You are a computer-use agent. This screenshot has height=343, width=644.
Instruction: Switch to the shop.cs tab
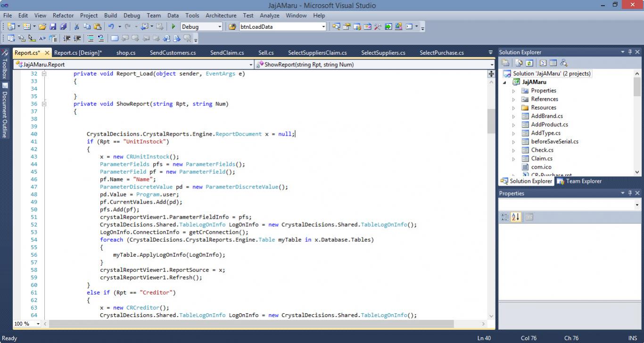pos(126,53)
